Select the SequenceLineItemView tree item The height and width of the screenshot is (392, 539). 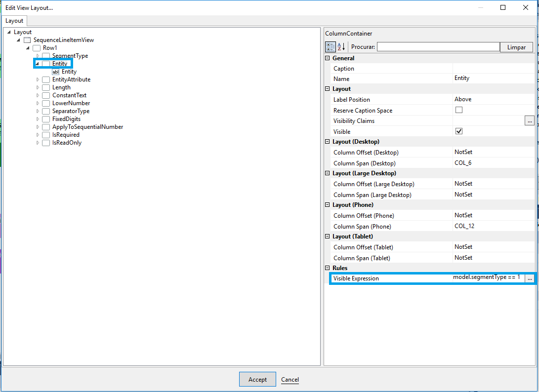[x=64, y=40]
